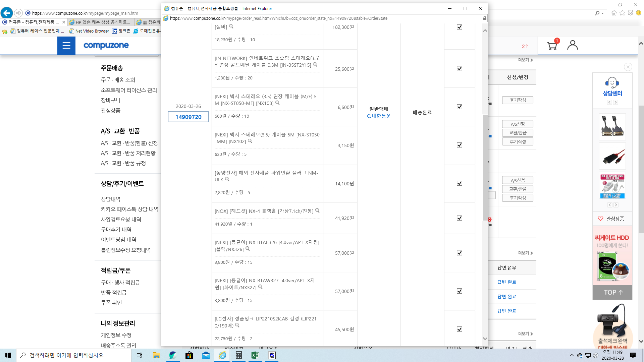
Task: Click magnifier beside NX-BTAW327 white item
Action: point(260,287)
